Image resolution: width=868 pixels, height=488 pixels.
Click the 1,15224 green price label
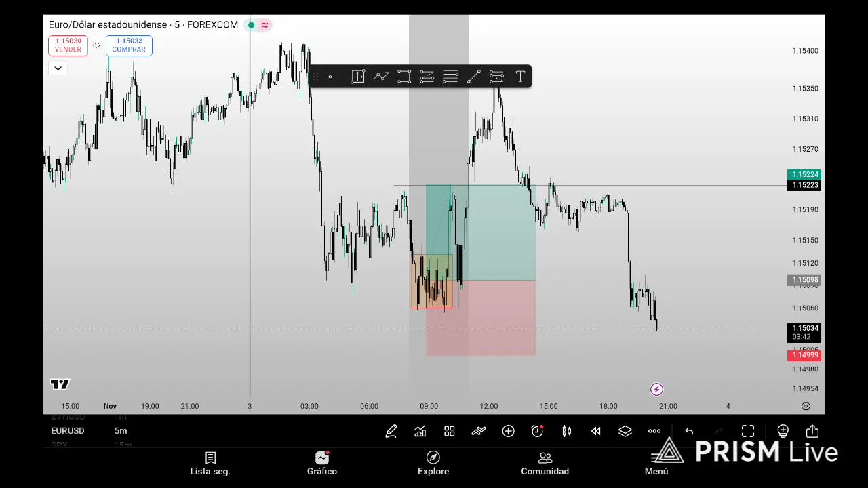click(805, 174)
